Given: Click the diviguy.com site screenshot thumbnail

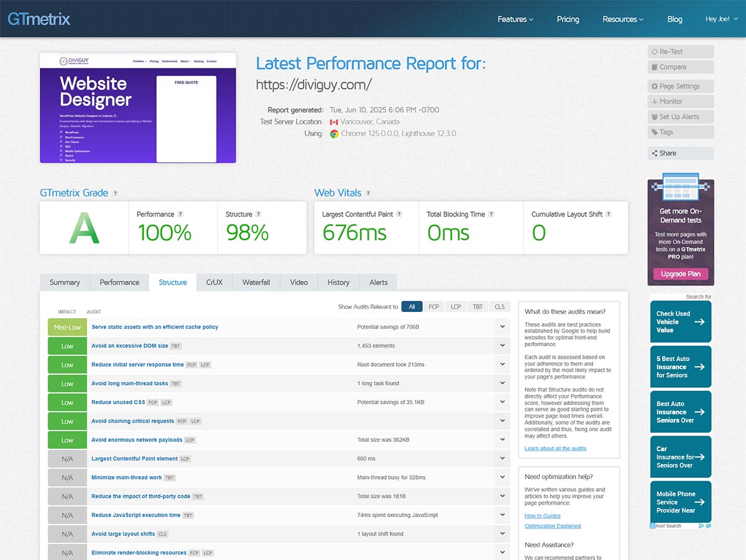Looking at the screenshot, I should pyautogui.click(x=138, y=108).
